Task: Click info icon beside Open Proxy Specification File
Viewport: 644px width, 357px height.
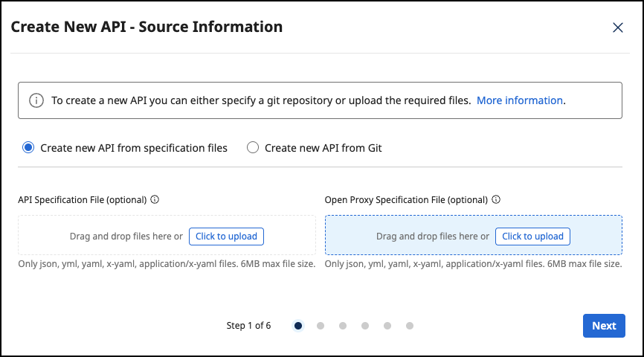Action: click(496, 200)
